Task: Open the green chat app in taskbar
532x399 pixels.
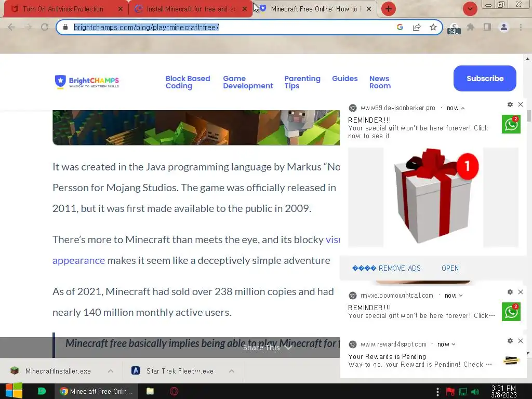Action: point(42,391)
